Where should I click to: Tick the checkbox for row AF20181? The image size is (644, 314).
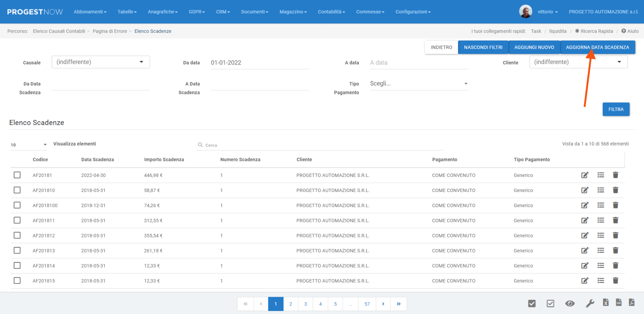[x=17, y=175]
